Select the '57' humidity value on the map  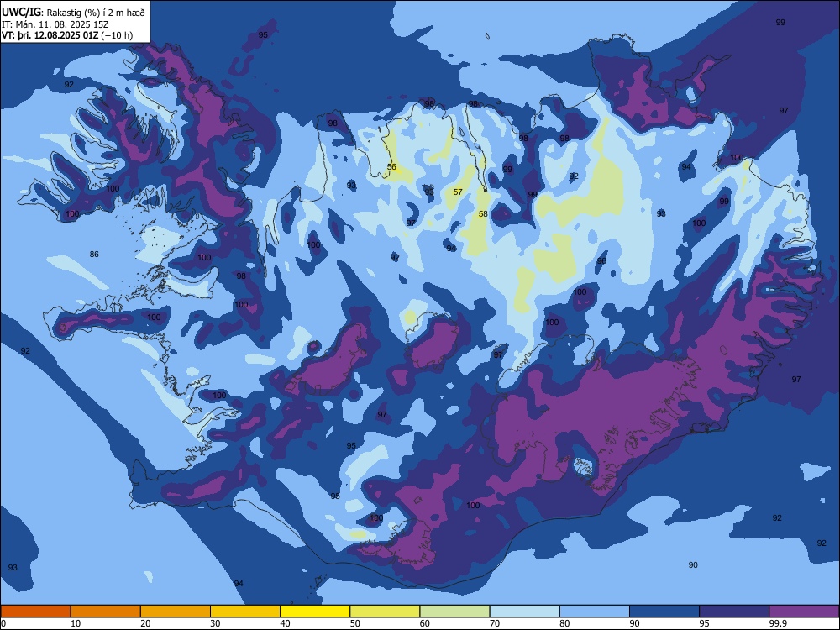458,192
